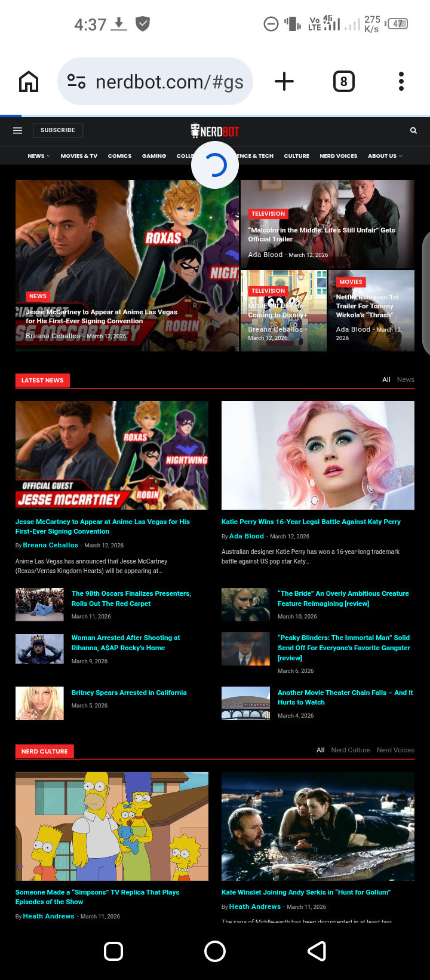Viewport: 430px width, 980px height.
Task: Open browser three-dot overflow menu
Action: pos(401,81)
